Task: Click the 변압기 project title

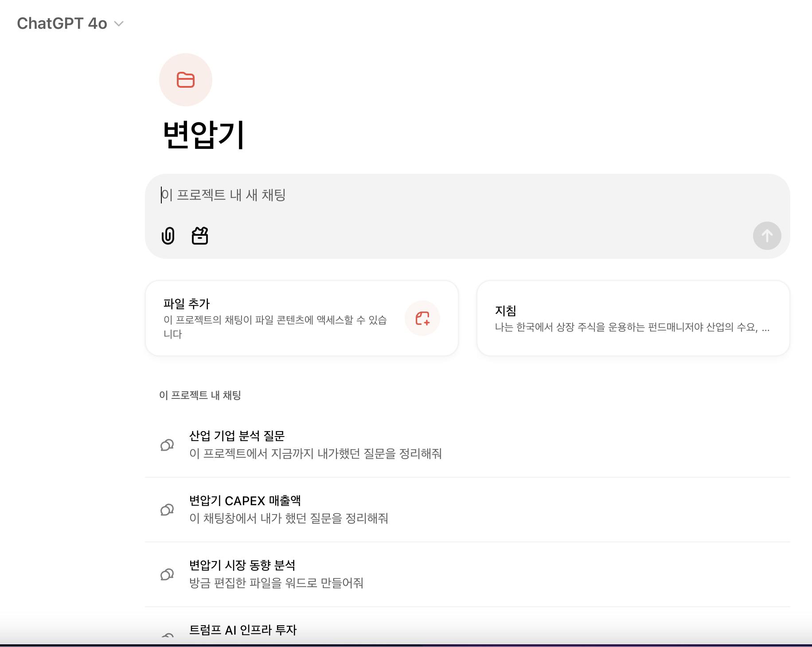Action: 203,134
